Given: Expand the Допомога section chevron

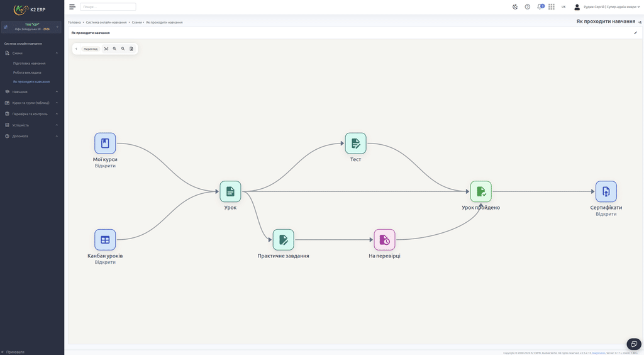Looking at the screenshot, I should 57,136.
